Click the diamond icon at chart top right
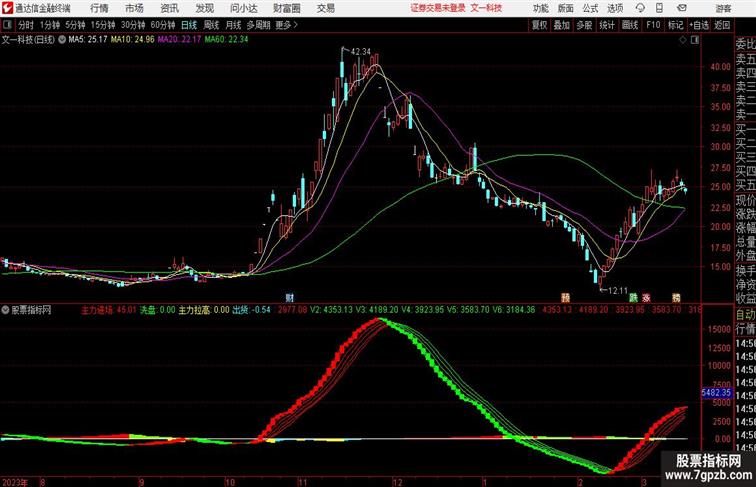The height and width of the screenshot is (487, 756). coord(683,40)
